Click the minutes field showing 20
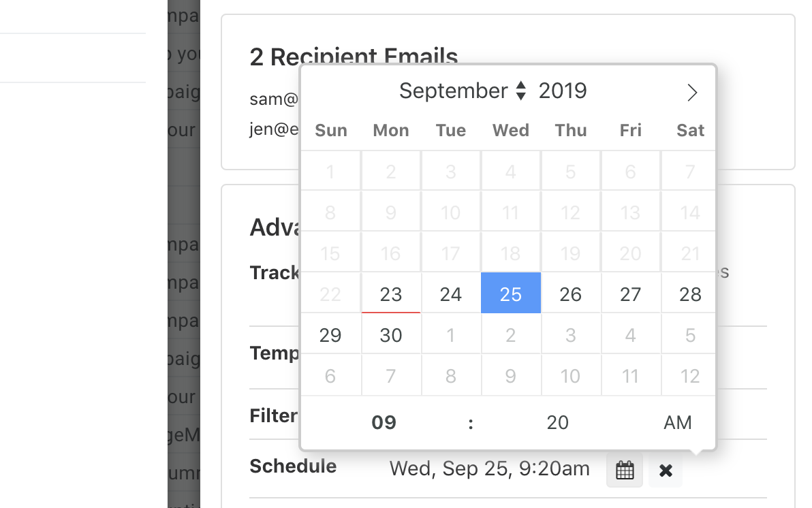 click(557, 423)
